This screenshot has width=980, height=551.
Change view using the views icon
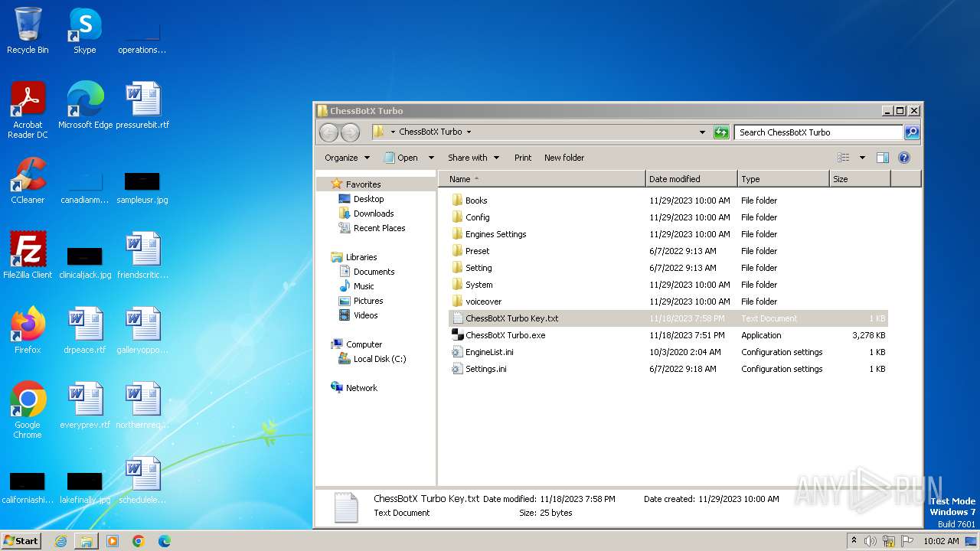pos(843,158)
